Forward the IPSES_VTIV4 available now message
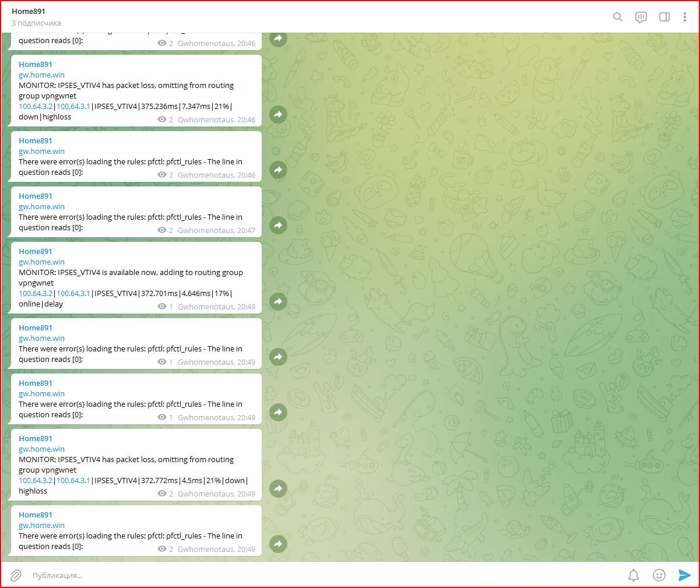 click(x=278, y=301)
